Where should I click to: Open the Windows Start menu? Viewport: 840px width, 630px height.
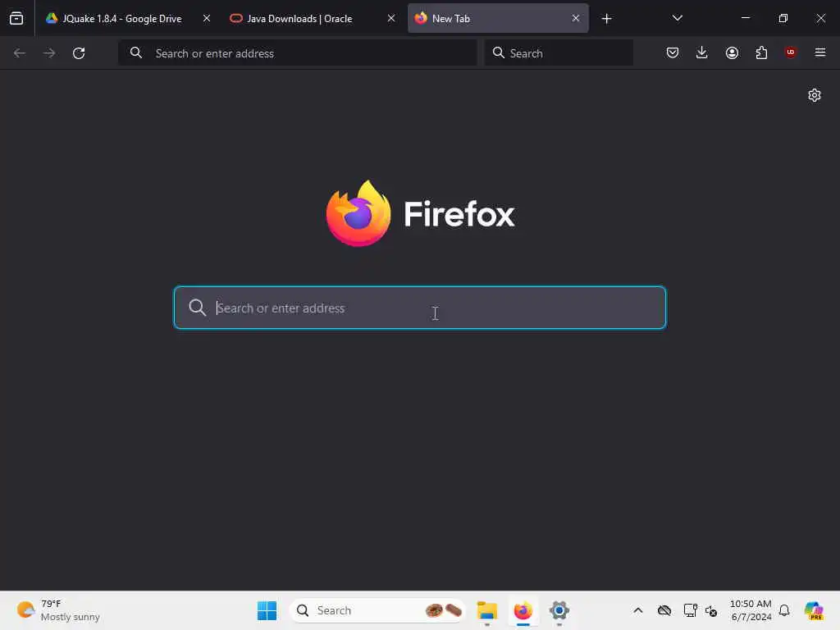point(267,610)
